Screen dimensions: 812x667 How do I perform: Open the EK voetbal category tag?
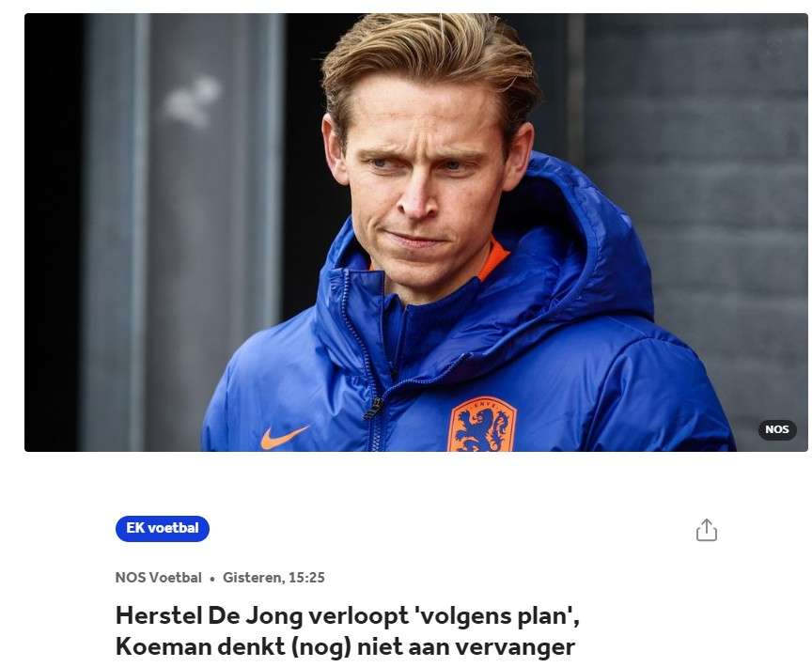163,528
